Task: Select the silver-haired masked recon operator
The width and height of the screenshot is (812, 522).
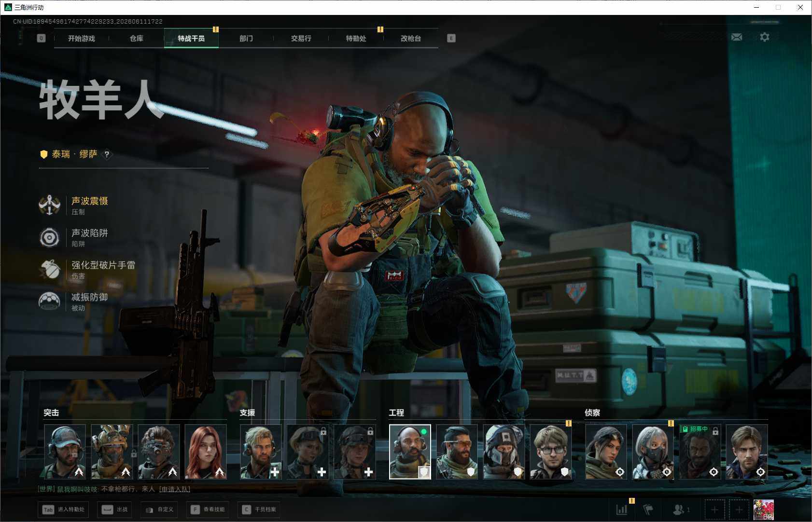Action: [x=653, y=452]
